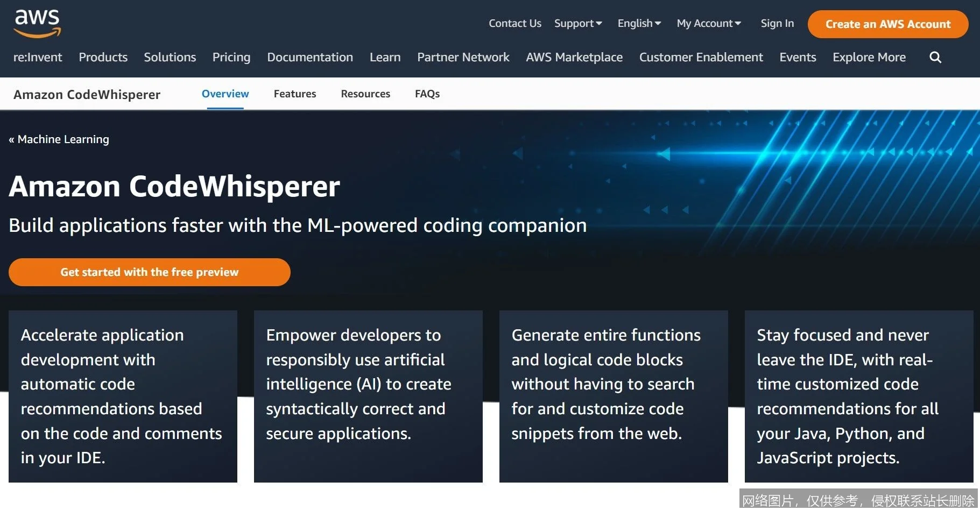980x510 pixels.
Task: Open AWS Marketplace menu
Action: coord(574,57)
